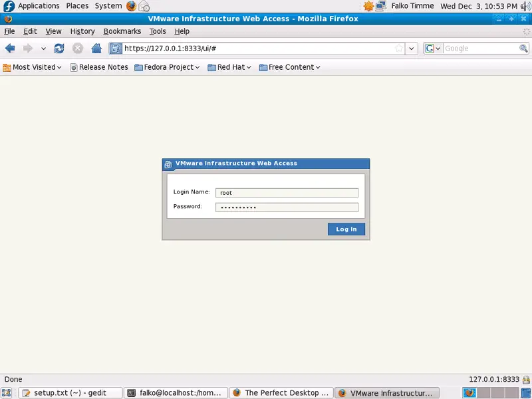
Task: Launch the mail client panel icon
Action: (144, 6)
